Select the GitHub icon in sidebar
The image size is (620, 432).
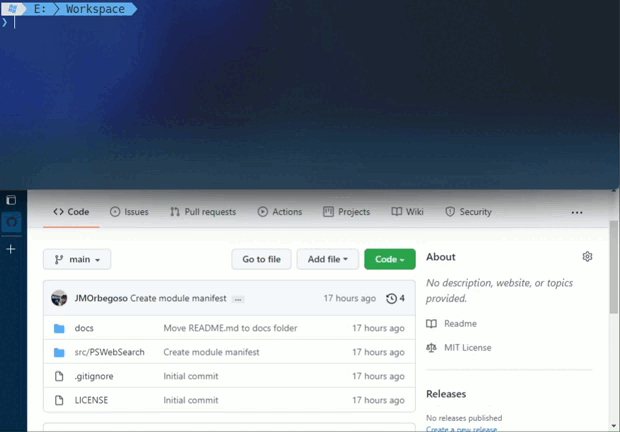[x=11, y=222]
